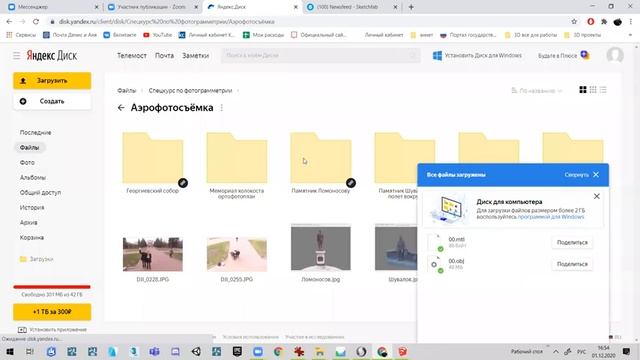This screenshot has width=640, height=360.
Task: Bookmark this page with the star icon
Action: click(x=574, y=22)
